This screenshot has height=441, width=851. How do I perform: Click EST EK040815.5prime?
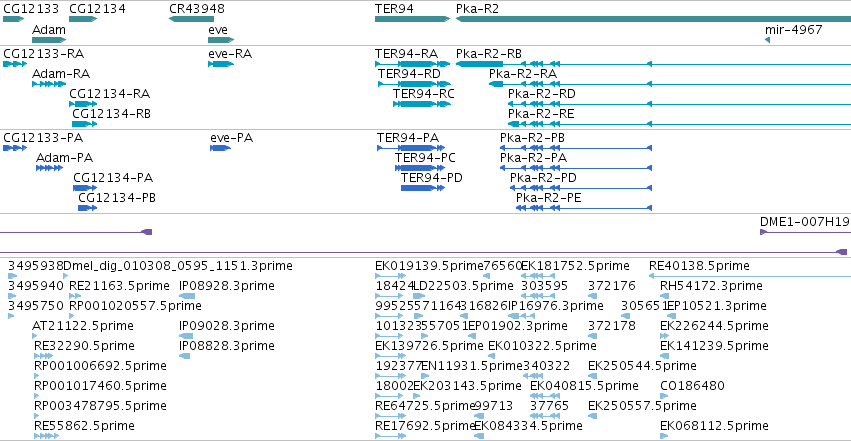pos(584,386)
